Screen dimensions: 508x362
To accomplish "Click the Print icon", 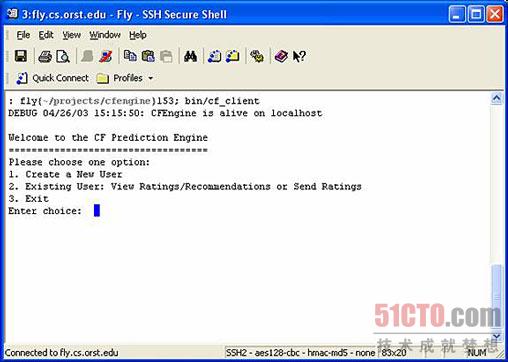I will tap(45, 56).
